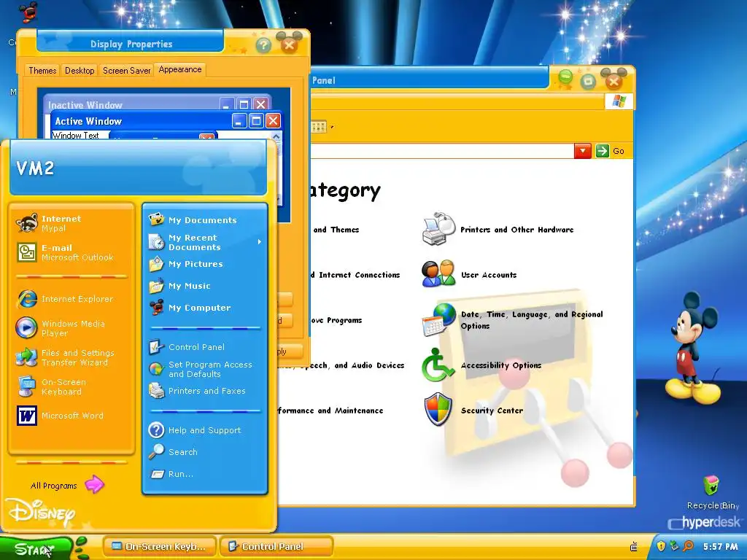The height and width of the screenshot is (560, 747).
Task: Open Accessibility Options category icon
Action: point(437,365)
